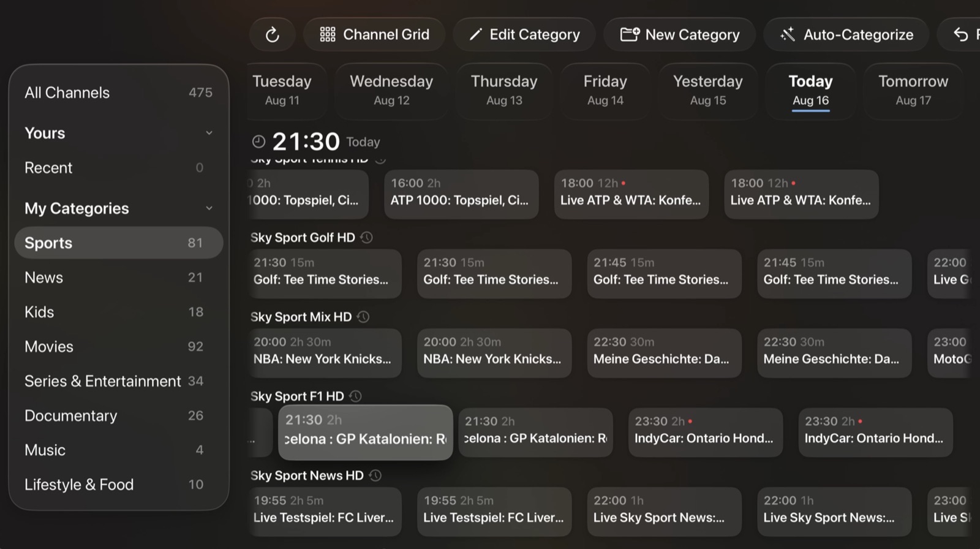Open second 22:00 Live Sky Sport News card
The height and width of the screenshot is (549, 980).
(x=834, y=512)
